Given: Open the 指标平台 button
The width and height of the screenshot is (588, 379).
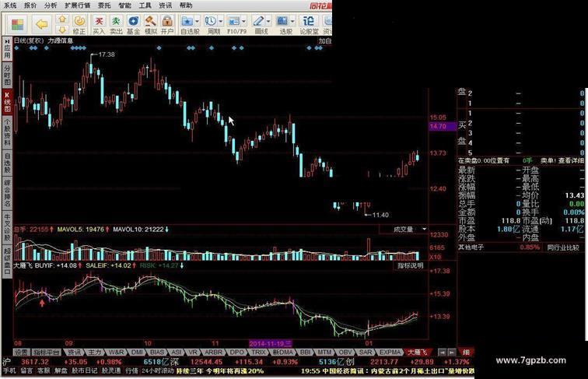Looking at the screenshot, I should pyautogui.click(x=46, y=352).
